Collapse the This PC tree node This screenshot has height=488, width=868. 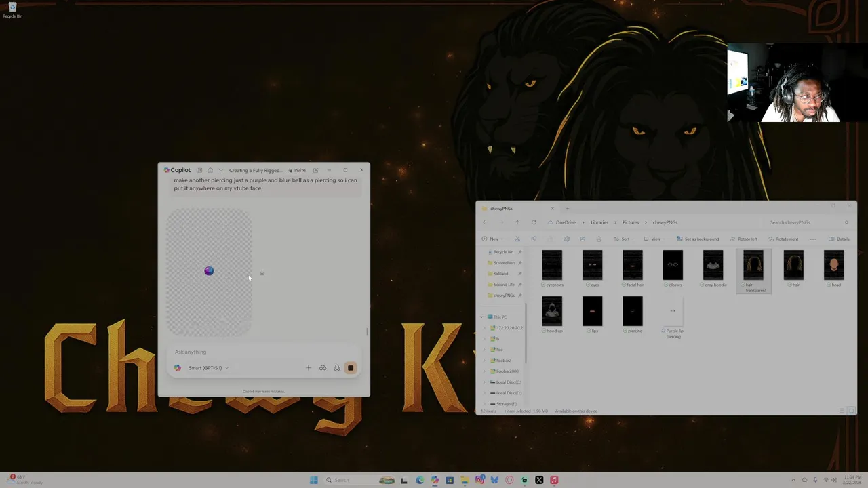482,317
